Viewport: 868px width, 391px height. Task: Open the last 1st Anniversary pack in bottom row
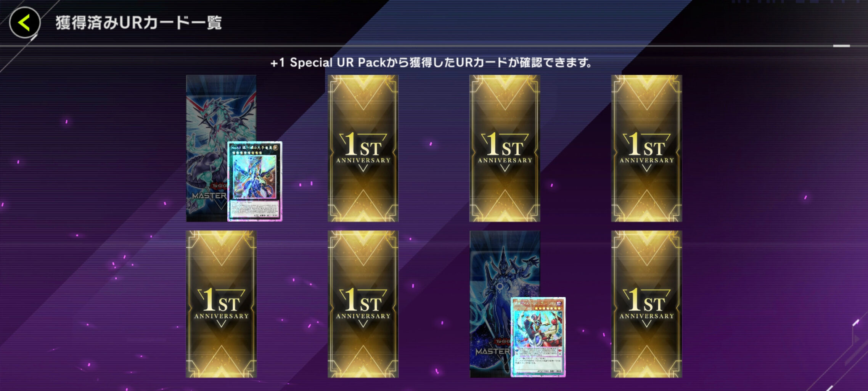(x=646, y=304)
